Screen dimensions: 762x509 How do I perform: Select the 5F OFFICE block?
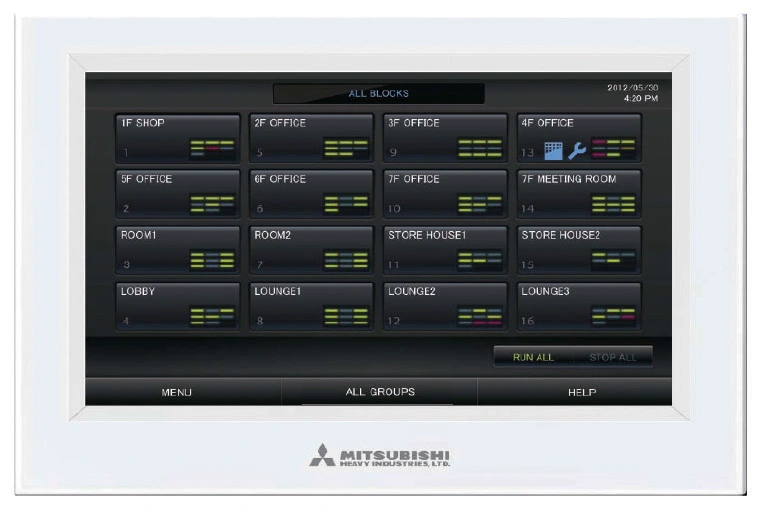pos(178,194)
